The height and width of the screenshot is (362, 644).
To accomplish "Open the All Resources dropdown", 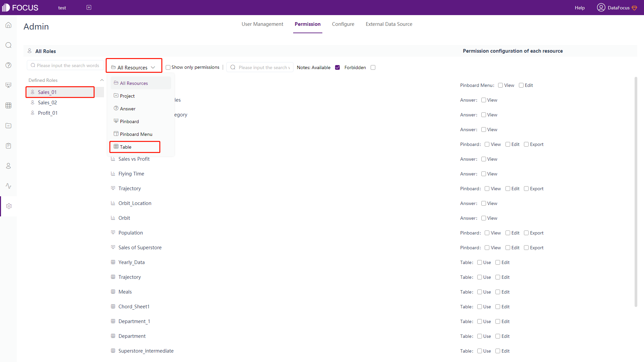I will [x=134, y=67].
